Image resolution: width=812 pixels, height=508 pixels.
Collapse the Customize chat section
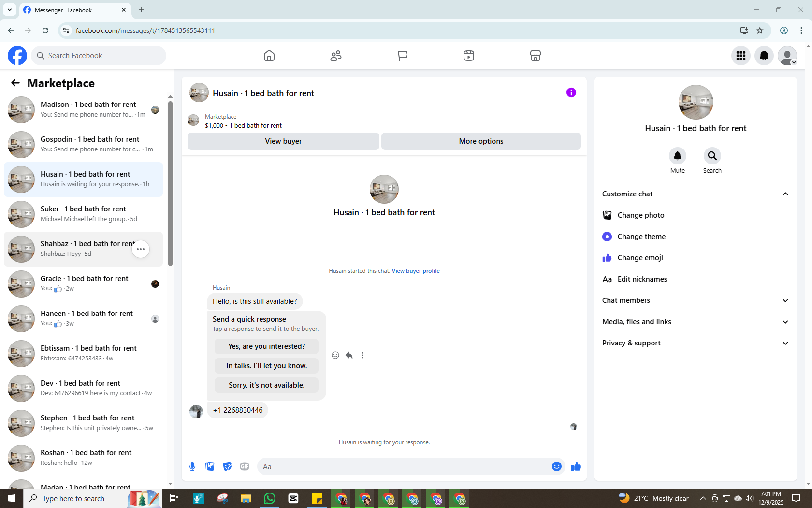pyautogui.click(x=785, y=194)
